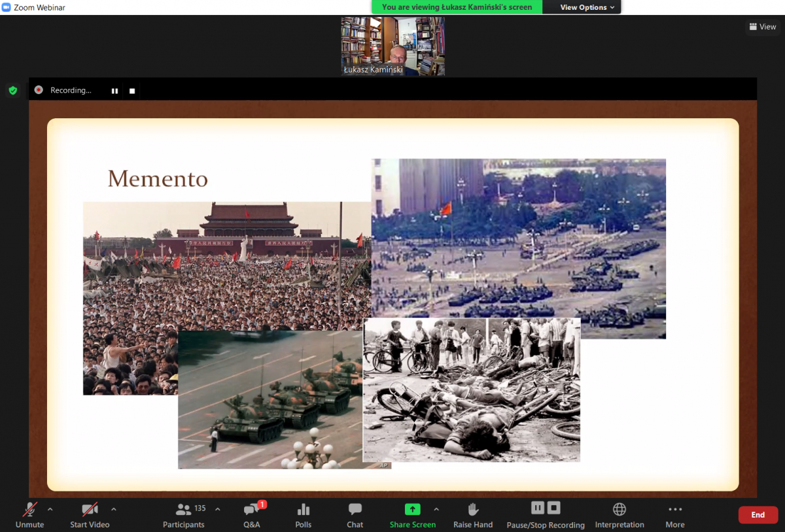Click the participant count 135

[200, 508]
